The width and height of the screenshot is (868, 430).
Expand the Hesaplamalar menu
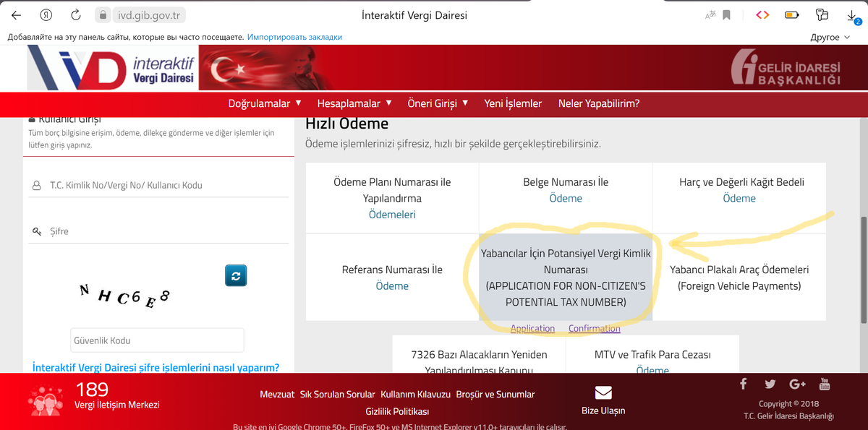pyautogui.click(x=354, y=103)
